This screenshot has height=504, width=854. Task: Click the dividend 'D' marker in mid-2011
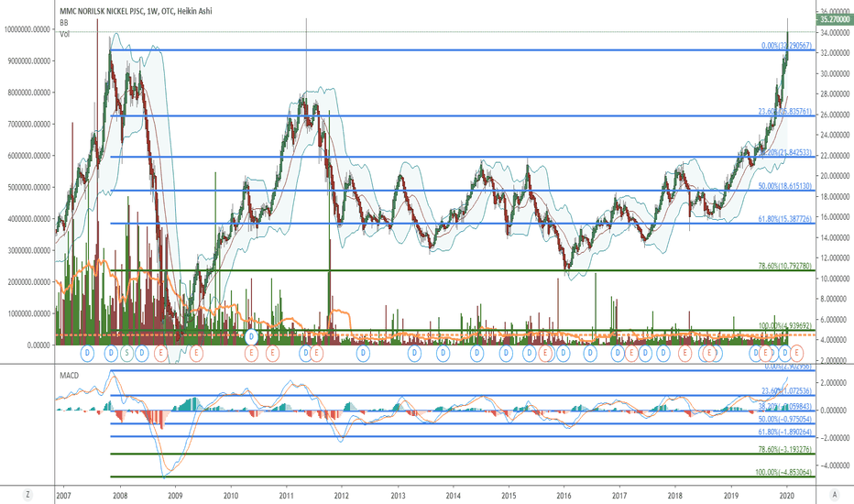pos(305,353)
